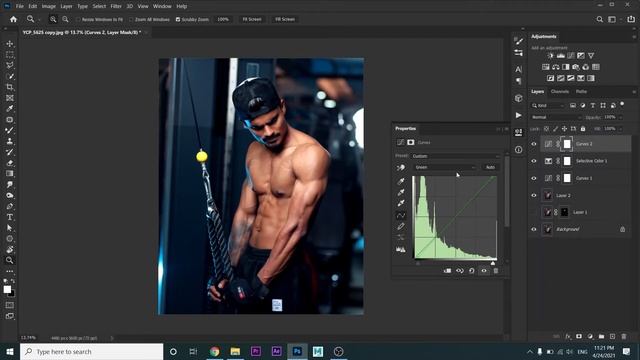Hide the Curves 2 layer

pyautogui.click(x=533, y=144)
